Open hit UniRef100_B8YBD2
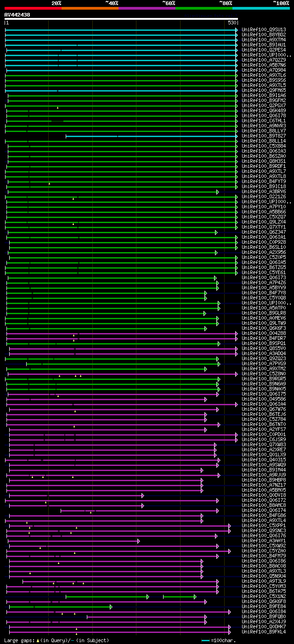This screenshot has height=644, width=294. [x=264, y=34]
